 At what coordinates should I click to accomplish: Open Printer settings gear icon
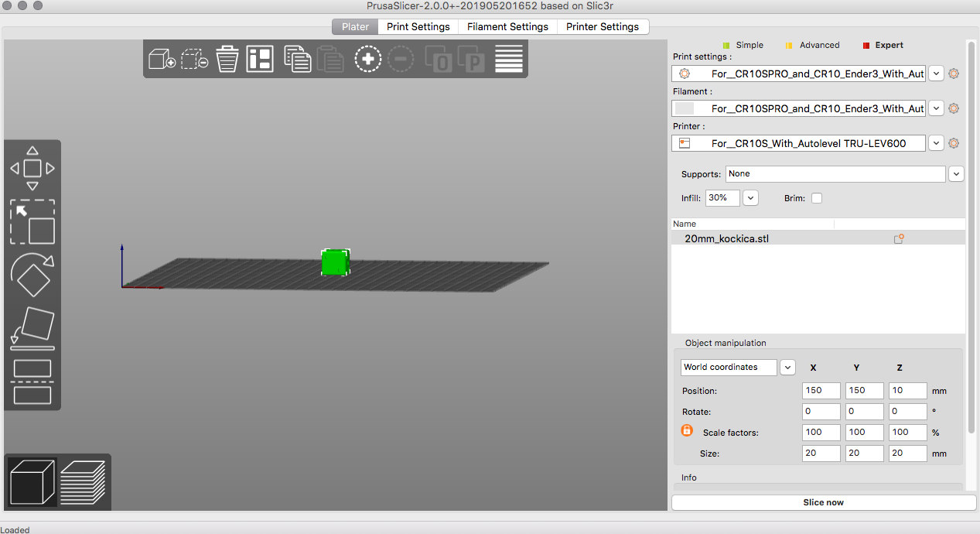[954, 143]
